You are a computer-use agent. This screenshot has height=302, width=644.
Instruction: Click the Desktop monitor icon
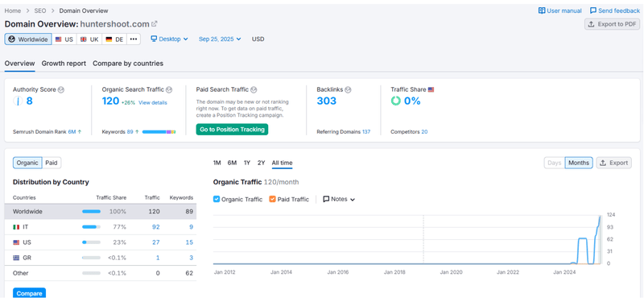point(154,39)
